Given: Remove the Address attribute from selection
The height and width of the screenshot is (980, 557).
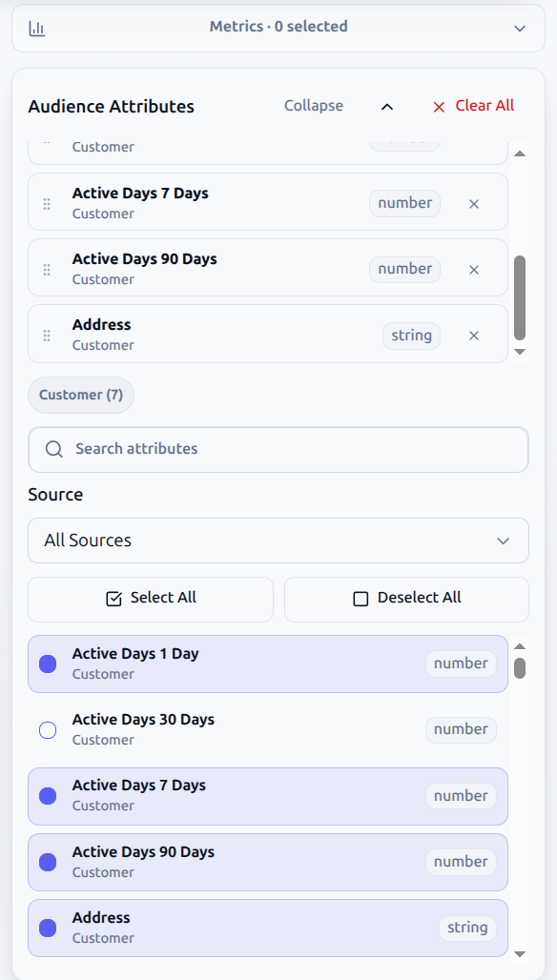Looking at the screenshot, I should click(x=474, y=336).
